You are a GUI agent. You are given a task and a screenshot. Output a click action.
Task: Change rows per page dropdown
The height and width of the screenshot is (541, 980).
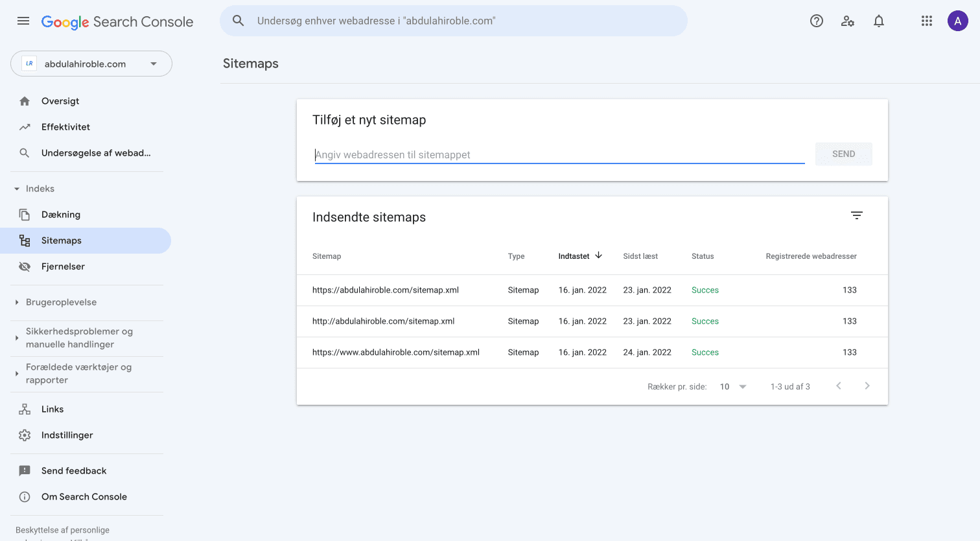point(733,387)
